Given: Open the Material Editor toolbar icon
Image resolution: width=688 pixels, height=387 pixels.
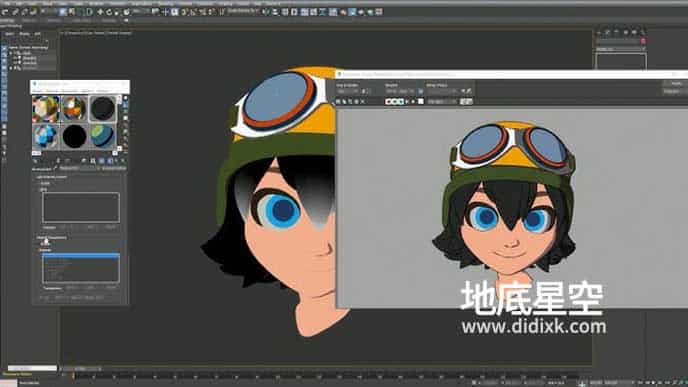Looking at the screenshot, I should pos(333,12).
